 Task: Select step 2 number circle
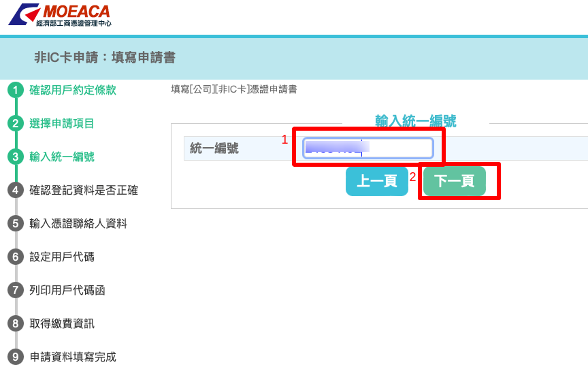(x=16, y=123)
